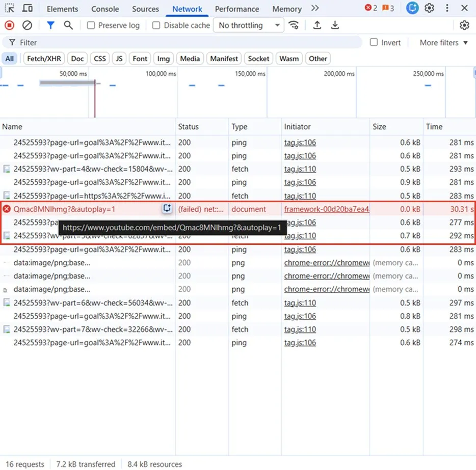
Task: Open the No throttling dropdown
Action: tap(249, 25)
